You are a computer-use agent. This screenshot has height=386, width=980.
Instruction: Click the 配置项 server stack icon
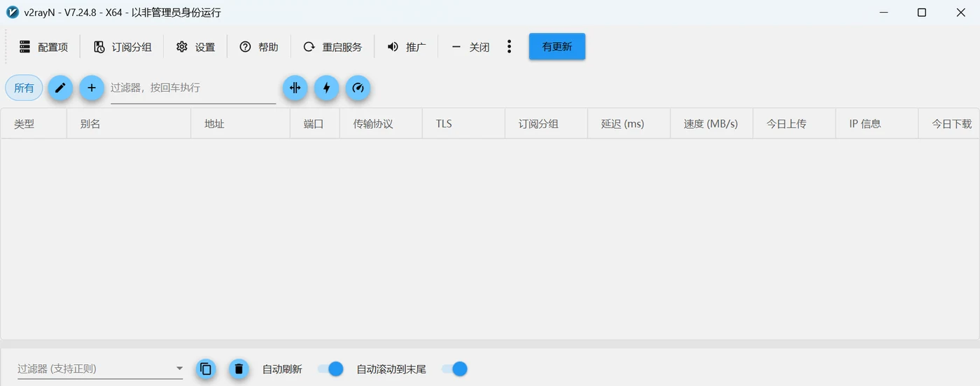coord(25,47)
